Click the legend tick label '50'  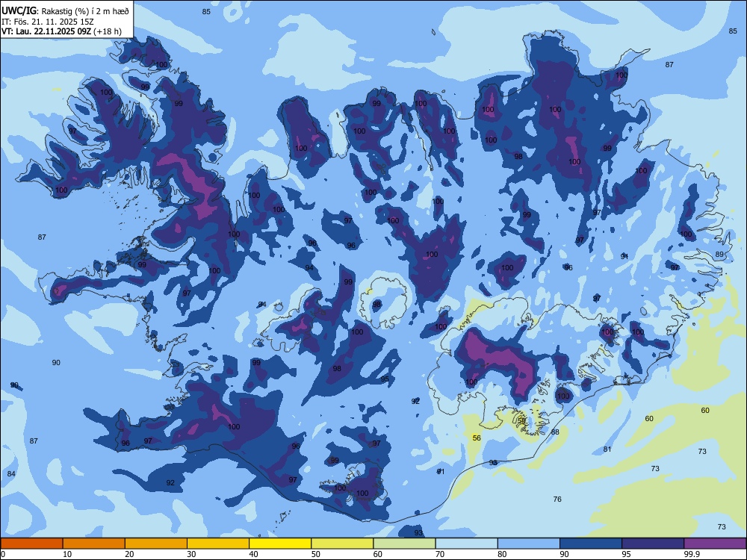click(315, 554)
